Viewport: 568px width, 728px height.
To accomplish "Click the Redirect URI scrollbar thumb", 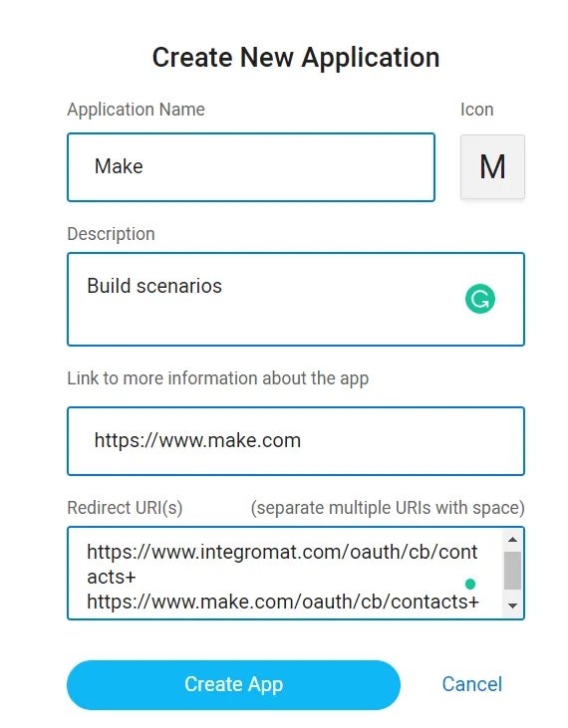I will point(512,571).
